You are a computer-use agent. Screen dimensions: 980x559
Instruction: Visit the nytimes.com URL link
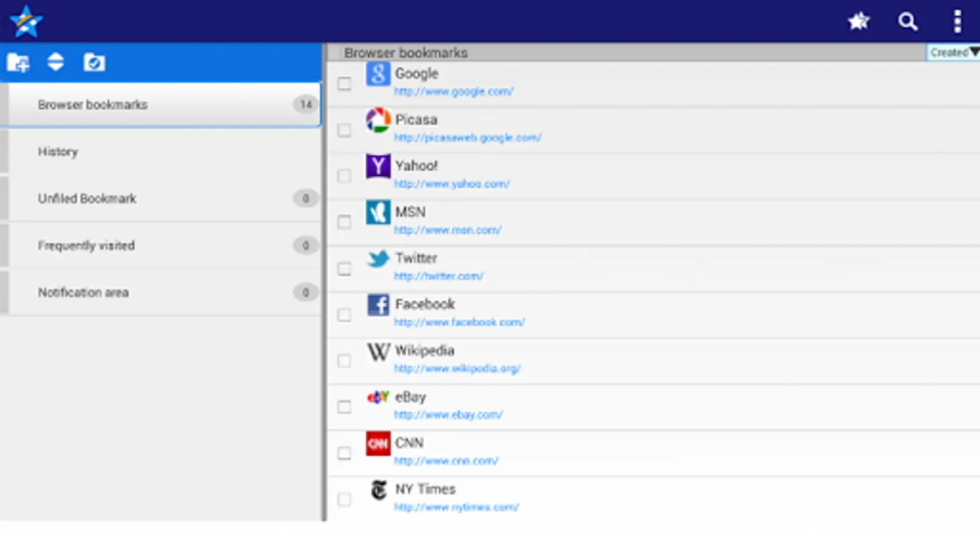pos(456,507)
